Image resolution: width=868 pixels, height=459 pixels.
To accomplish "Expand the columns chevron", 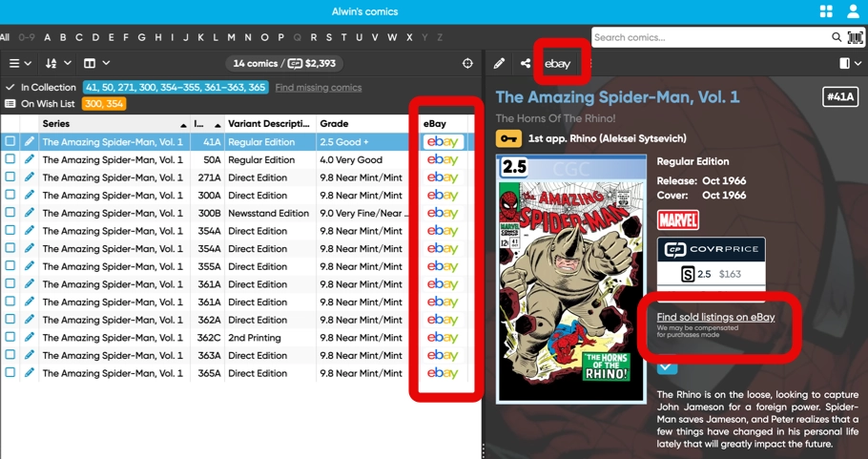I will (x=106, y=64).
